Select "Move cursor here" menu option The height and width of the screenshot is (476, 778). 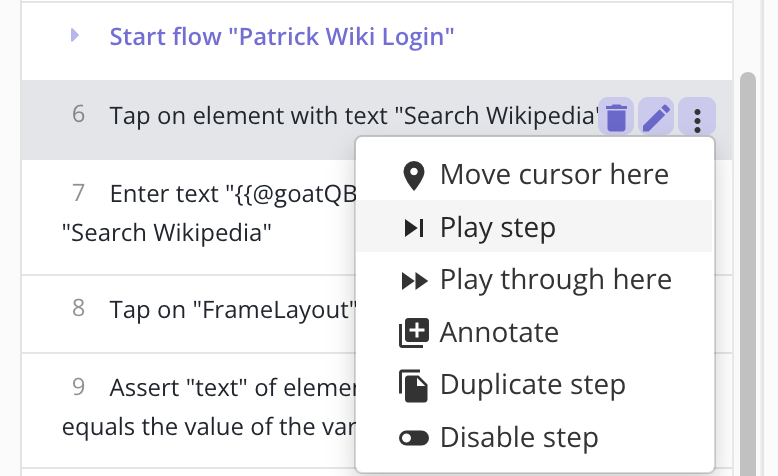coord(554,175)
